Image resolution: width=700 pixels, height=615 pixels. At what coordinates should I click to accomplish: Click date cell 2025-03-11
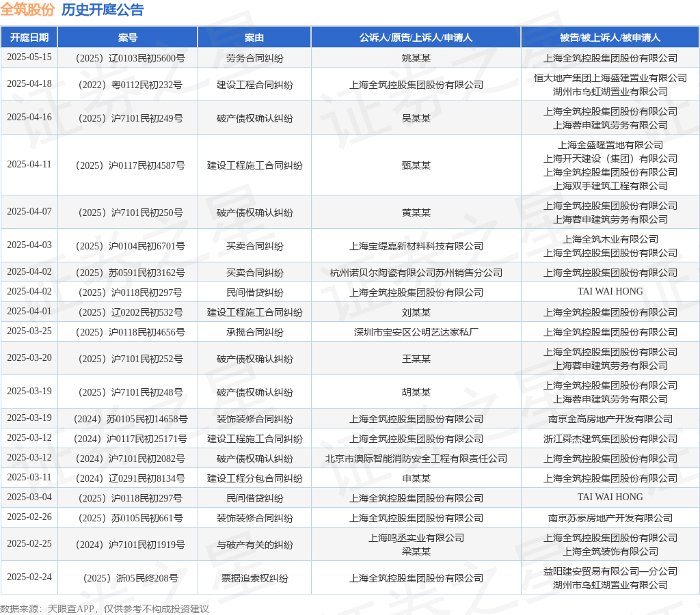click(29, 478)
